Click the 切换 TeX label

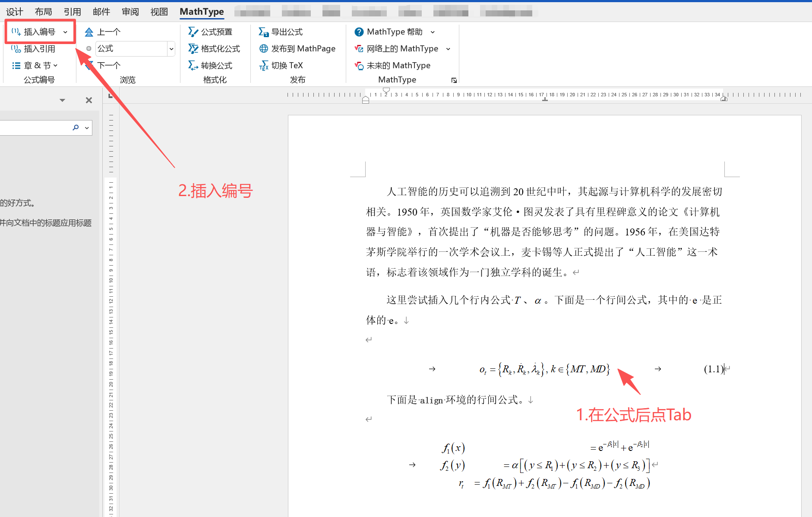coord(287,66)
